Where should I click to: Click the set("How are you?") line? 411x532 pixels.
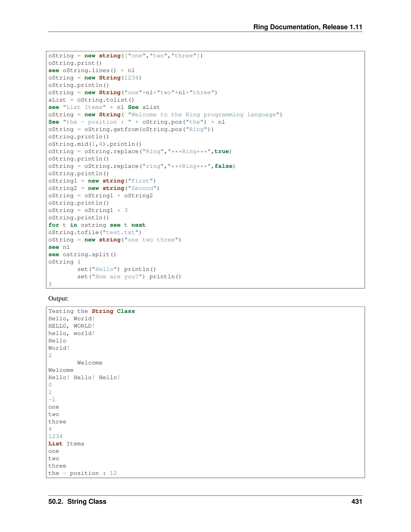(x=129, y=277)
